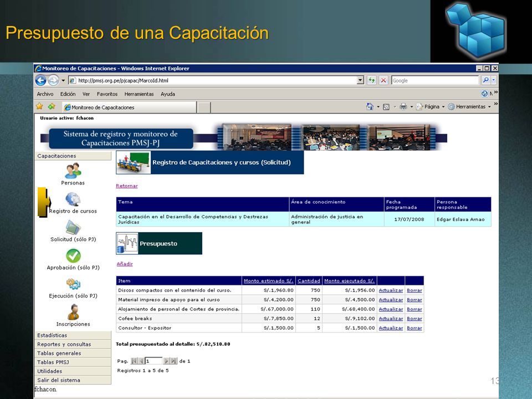Click the magnifier search button
Image resolution: width=532 pixels, height=399 pixels.
(x=485, y=80)
